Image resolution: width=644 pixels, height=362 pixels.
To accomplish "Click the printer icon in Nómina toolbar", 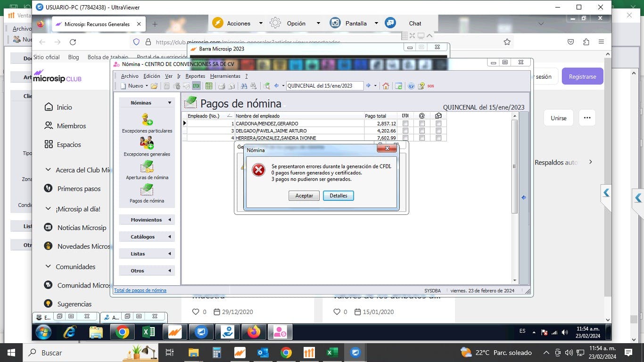I will 221,86.
